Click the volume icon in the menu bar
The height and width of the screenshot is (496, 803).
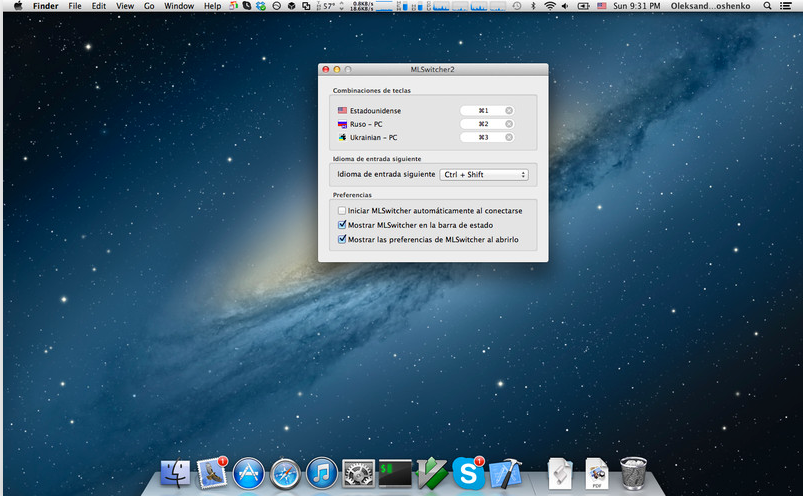565,6
